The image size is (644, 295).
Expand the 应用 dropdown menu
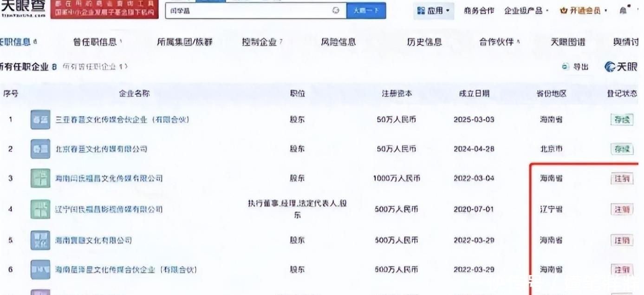point(434,11)
